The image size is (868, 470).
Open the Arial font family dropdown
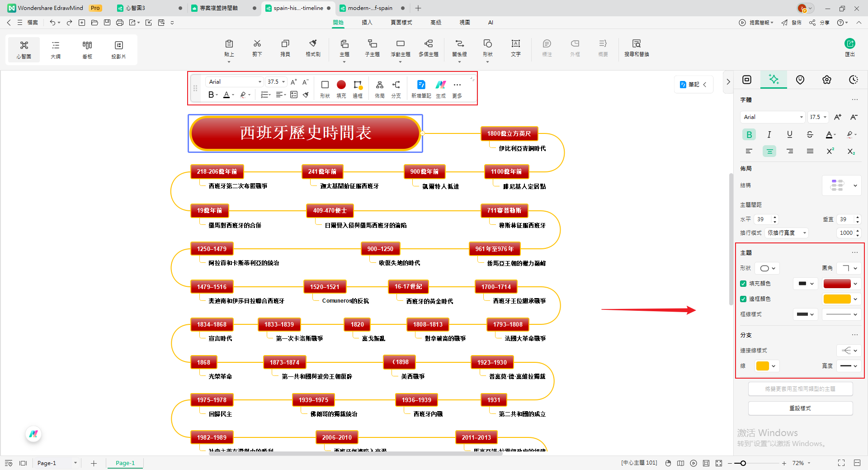(x=772, y=117)
